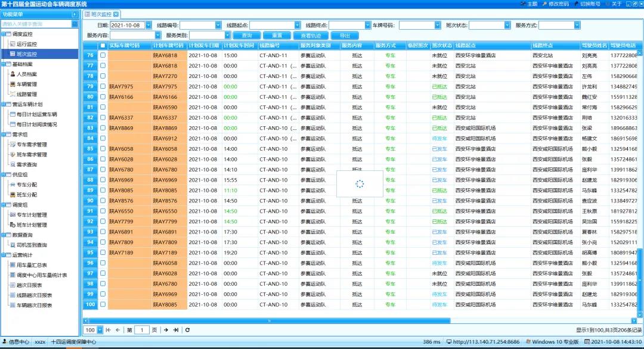The height and width of the screenshot is (349, 644).
Task: Go to the next page using the arrow
Action: [166, 330]
